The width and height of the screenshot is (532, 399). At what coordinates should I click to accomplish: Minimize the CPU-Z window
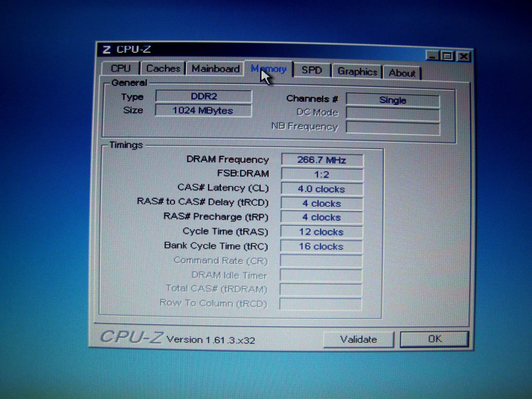click(432, 56)
